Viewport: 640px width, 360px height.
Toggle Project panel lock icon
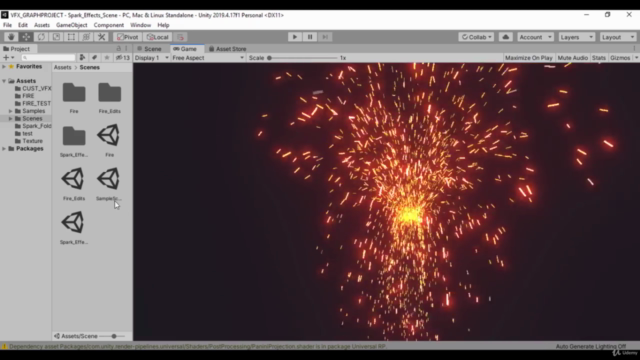pos(119,49)
